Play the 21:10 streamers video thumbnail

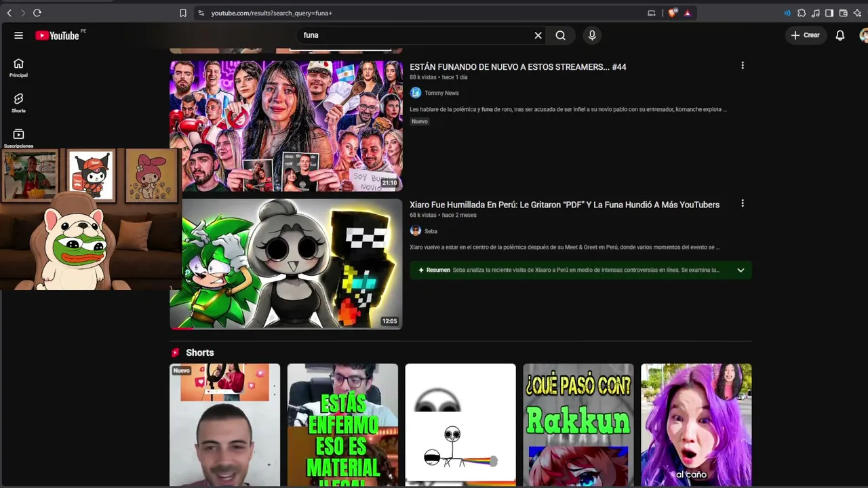(x=285, y=126)
